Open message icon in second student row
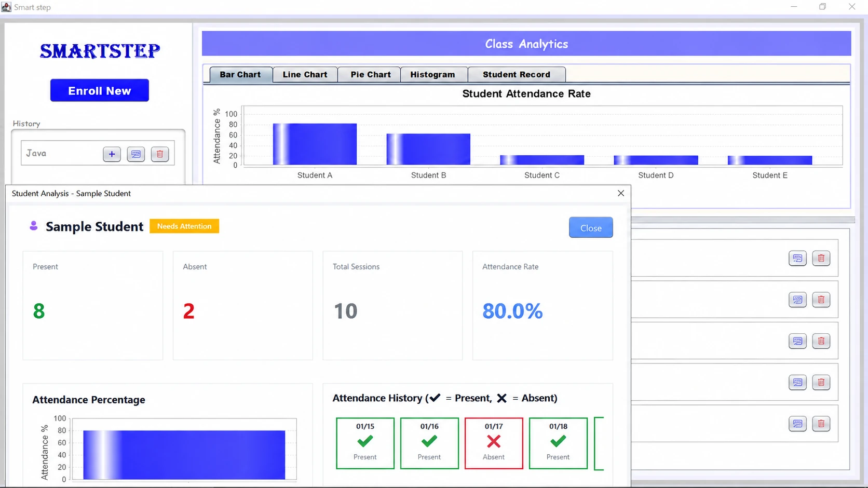Image resolution: width=868 pixels, height=488 pixels. [x=797, y=300]
